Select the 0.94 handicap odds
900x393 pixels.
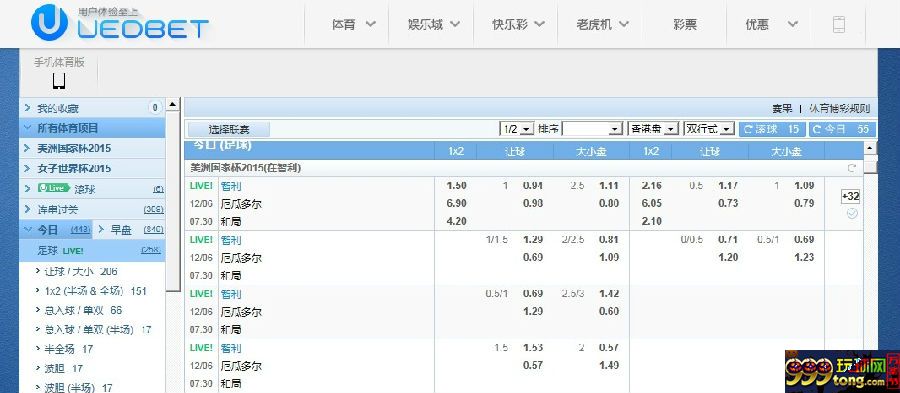coord(533,185)
